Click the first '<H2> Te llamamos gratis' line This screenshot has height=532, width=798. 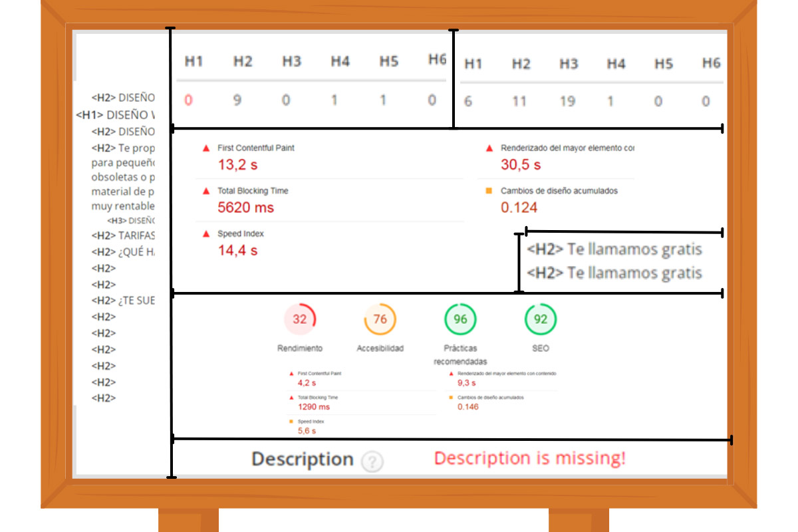click(x=614, y=249)
